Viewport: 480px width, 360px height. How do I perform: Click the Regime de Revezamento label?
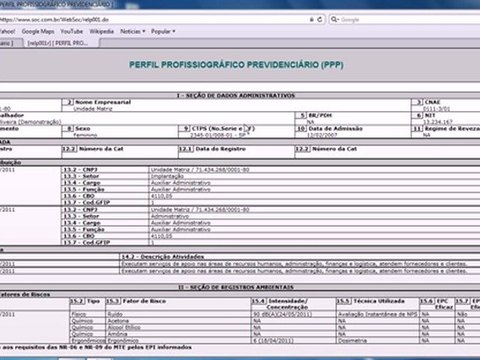click(x=452, y=129)
